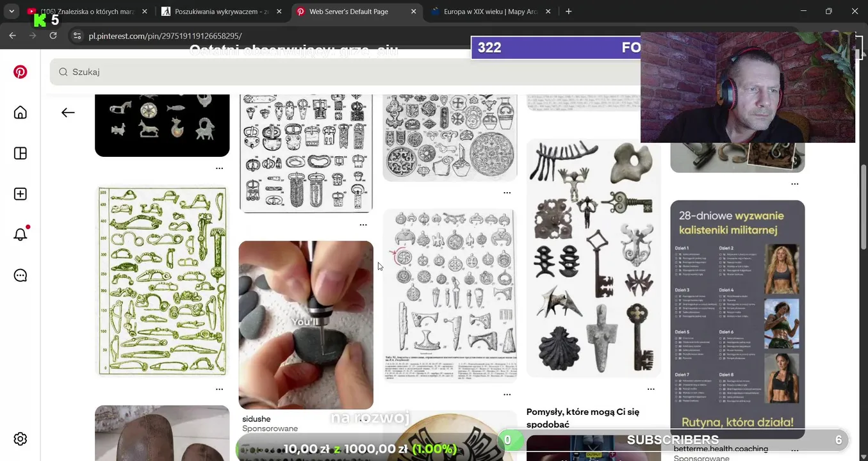Open more options under green fibulae pin
This screenshot has width=868, height=461.
pyautogui.click(x=219, y=389)
